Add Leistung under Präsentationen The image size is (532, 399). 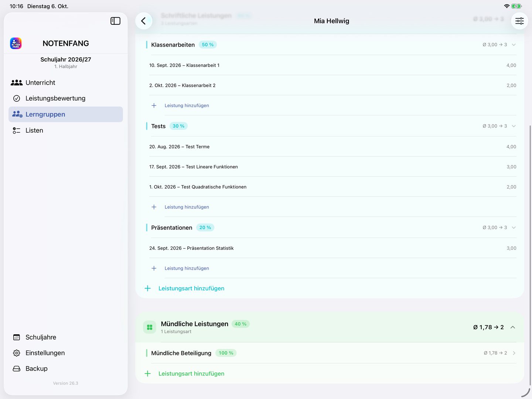coord(187,268)
